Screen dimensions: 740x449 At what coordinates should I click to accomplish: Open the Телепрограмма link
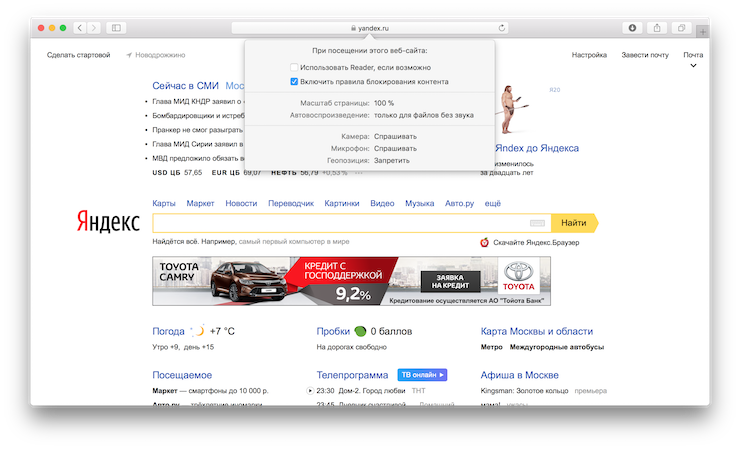click(x=352, y=375)
